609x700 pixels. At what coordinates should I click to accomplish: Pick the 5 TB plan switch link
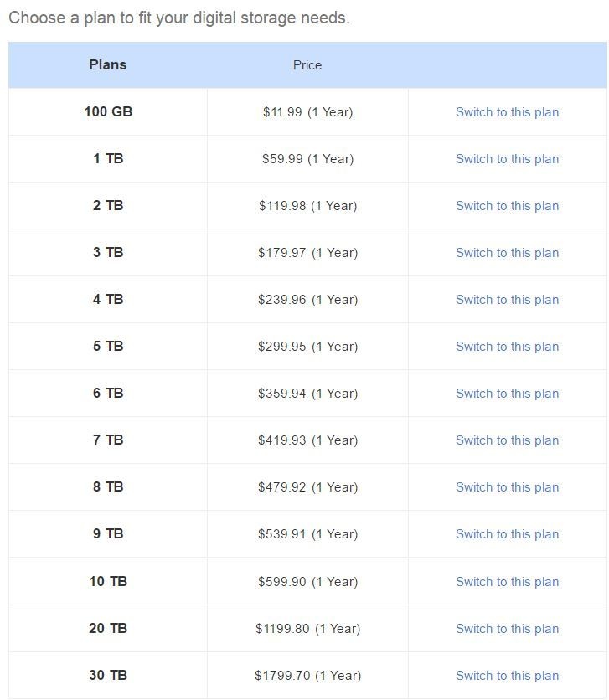click(507, 347)
